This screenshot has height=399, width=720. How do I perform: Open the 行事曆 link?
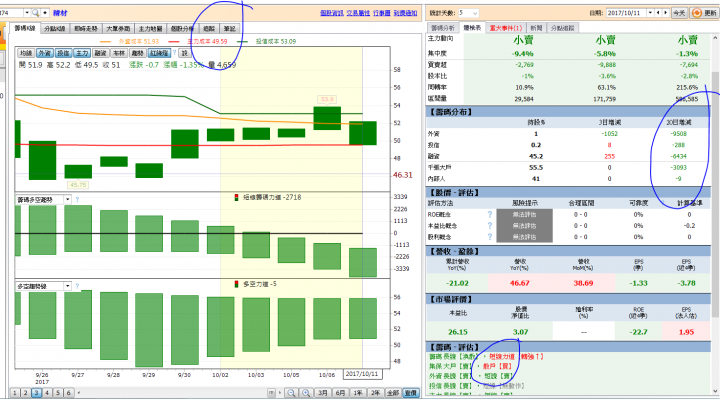click(382, 13)
